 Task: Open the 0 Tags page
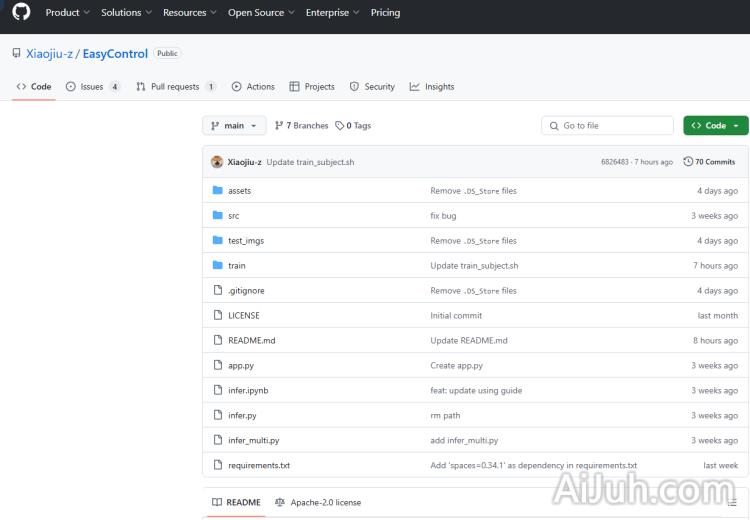353,126
